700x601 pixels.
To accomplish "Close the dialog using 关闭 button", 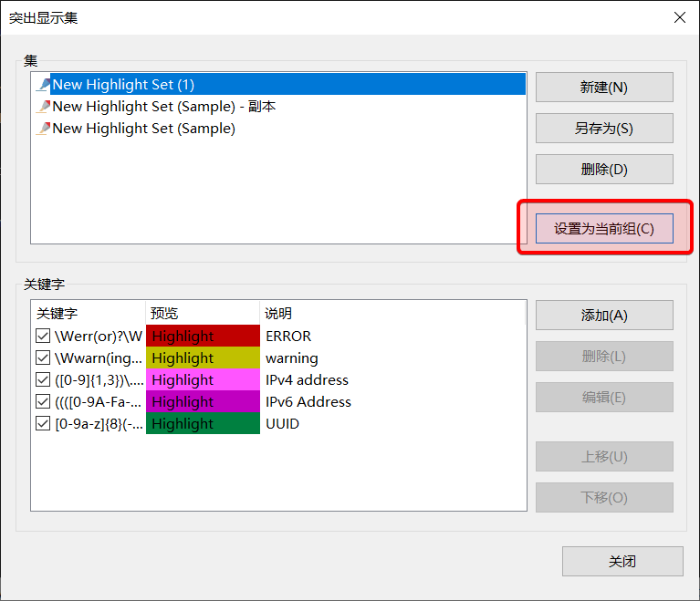I will (x=622, y=562).
